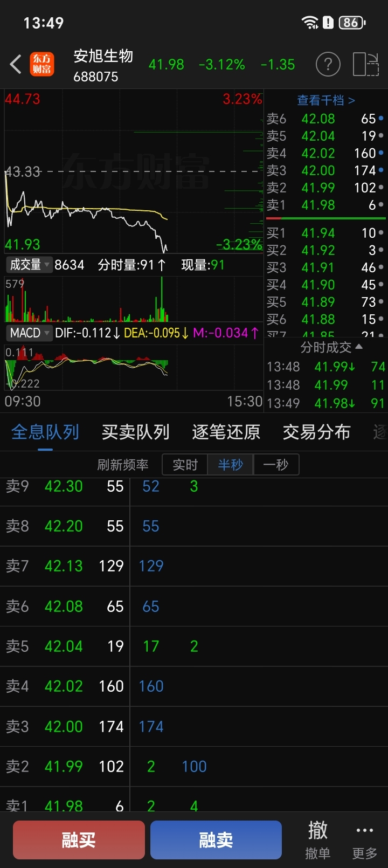Tap the current price 41.98 in header
388x868 pixels.
[x=167, y=65]
